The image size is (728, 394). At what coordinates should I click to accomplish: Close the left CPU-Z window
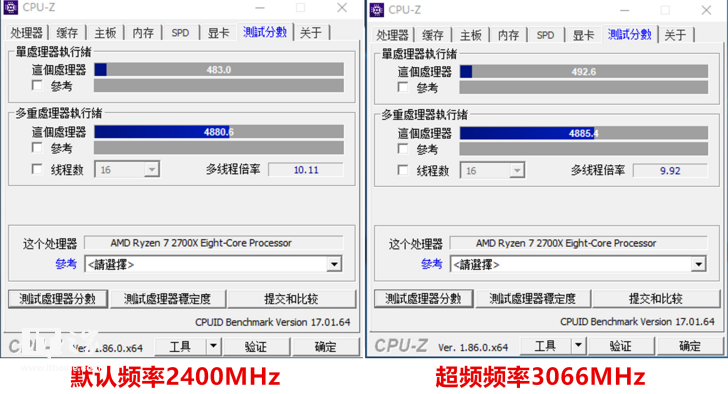coord(342,8)
